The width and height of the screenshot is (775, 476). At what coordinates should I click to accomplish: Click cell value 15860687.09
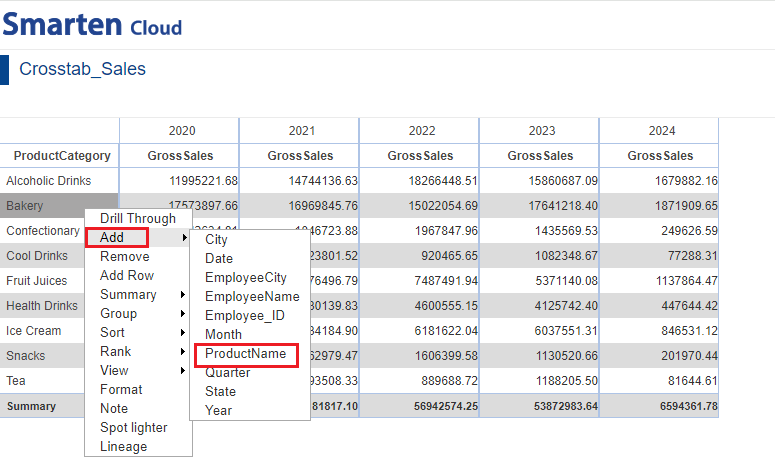563,181
